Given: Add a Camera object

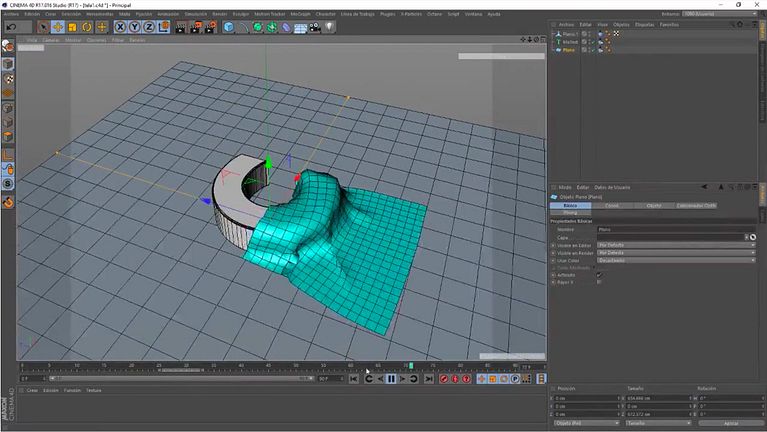Looking at the screenshot, I should (x=315, y=27).
